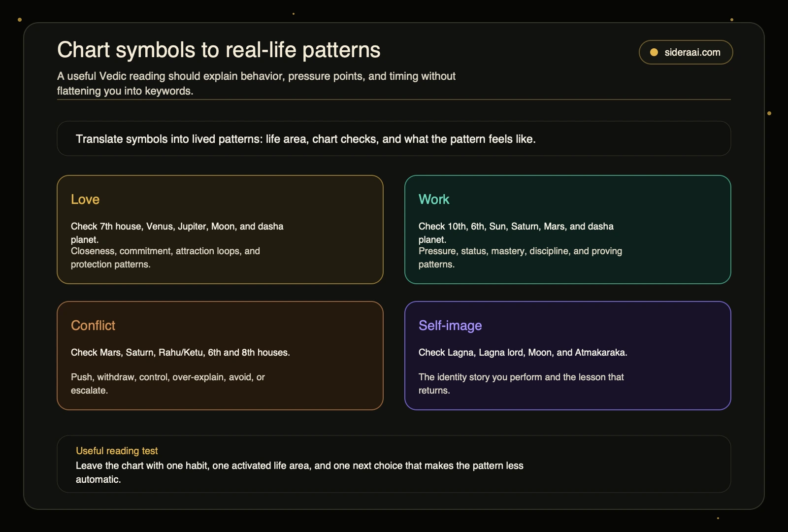788x532 pixels.
Task: Click 'The identity story you perform' text
Action: click(x=521, y=383)
